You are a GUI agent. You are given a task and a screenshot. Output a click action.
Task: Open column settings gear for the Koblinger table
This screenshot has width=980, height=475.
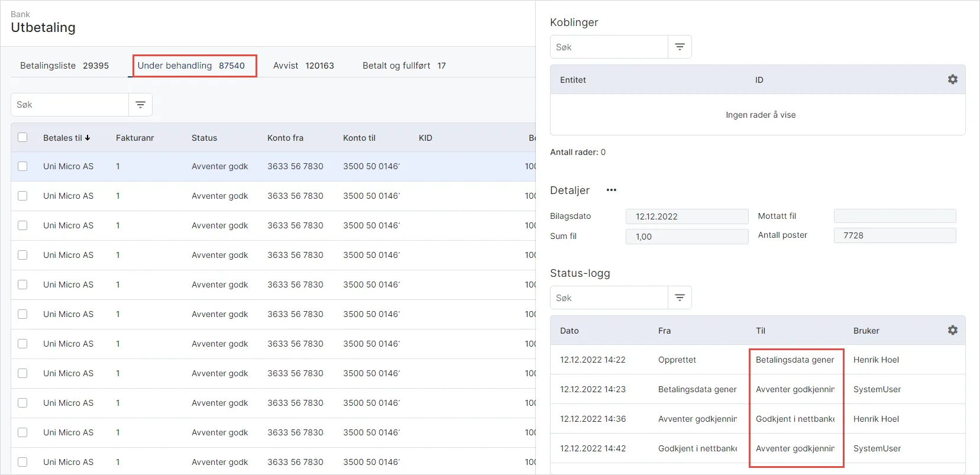pos(952,79)
